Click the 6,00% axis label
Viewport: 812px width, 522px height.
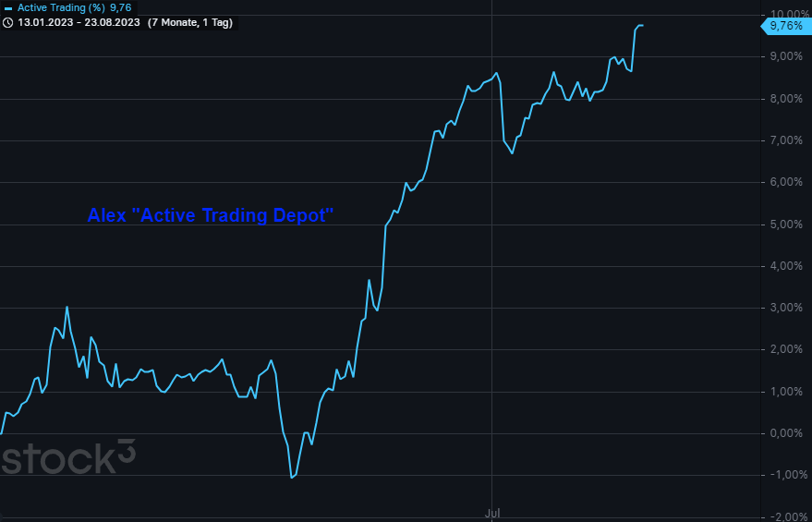787,182
